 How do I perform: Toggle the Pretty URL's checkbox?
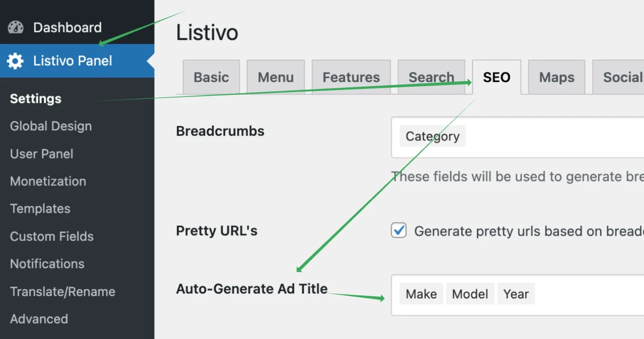point(399,230)
